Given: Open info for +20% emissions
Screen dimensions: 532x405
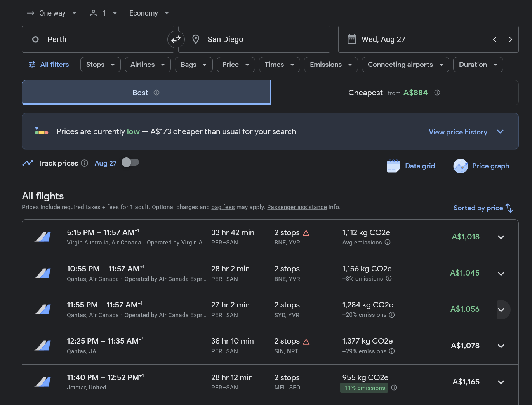Looking at the screenshot, I should (x=392, y=315).
